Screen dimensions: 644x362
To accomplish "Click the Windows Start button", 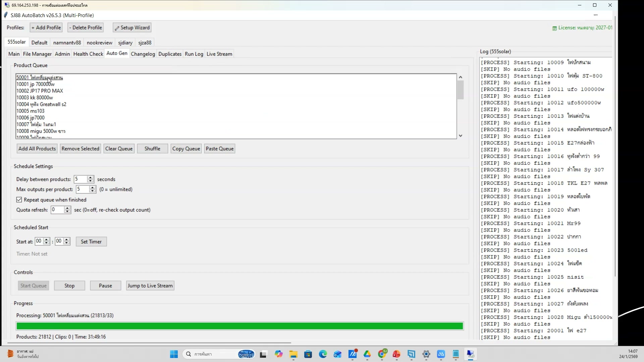I will [x=173, y=354].
